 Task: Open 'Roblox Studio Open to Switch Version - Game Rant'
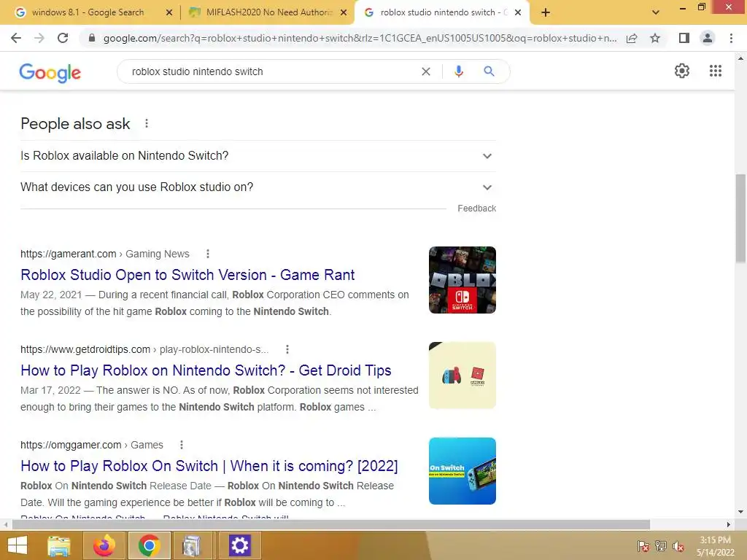(187, 275)
